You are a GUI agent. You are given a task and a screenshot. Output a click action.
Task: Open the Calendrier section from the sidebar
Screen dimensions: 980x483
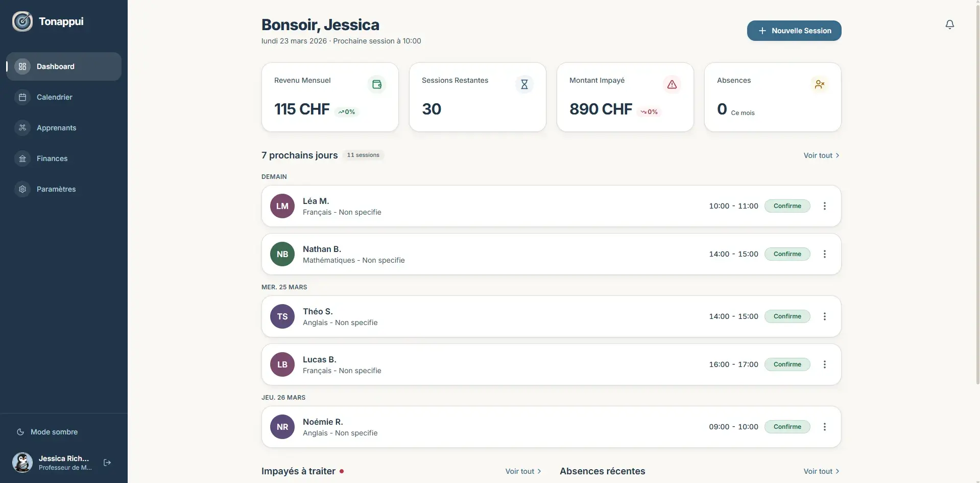point(54,97)
